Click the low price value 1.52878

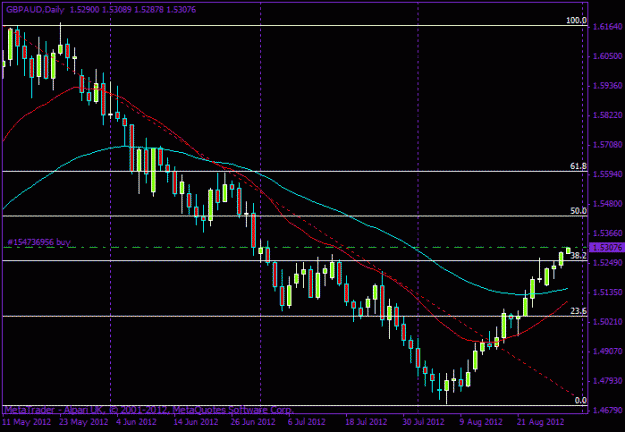(x=149, y=10)
